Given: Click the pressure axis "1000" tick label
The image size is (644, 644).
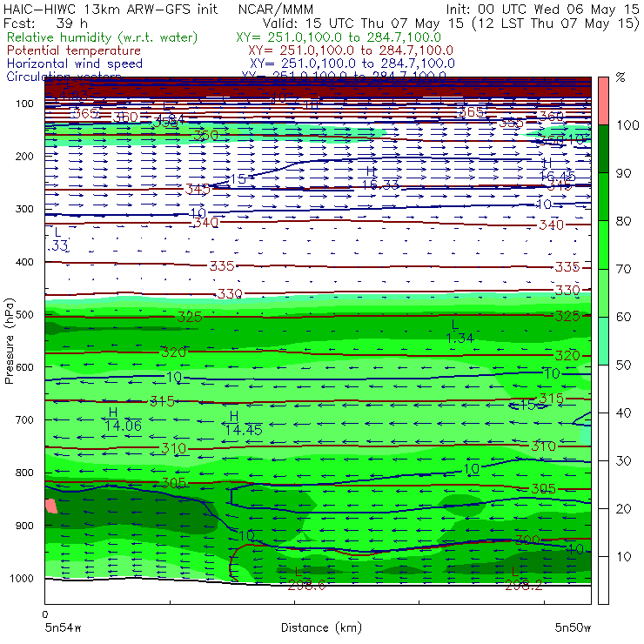Looking at the screenshot, I should tap(22, 578).
